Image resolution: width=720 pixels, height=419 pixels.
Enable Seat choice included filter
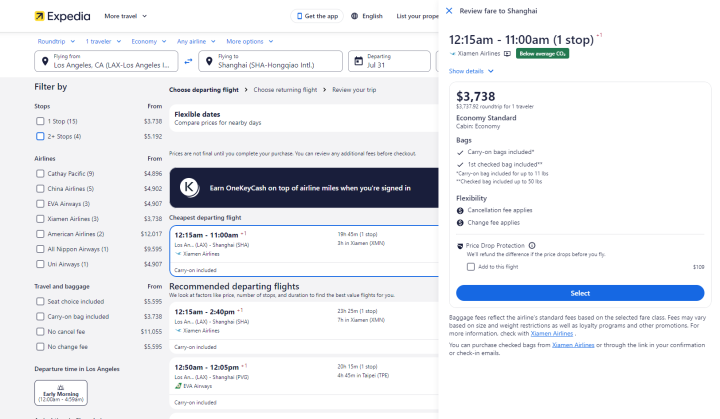pyautogui.click(x=40, y=302)
